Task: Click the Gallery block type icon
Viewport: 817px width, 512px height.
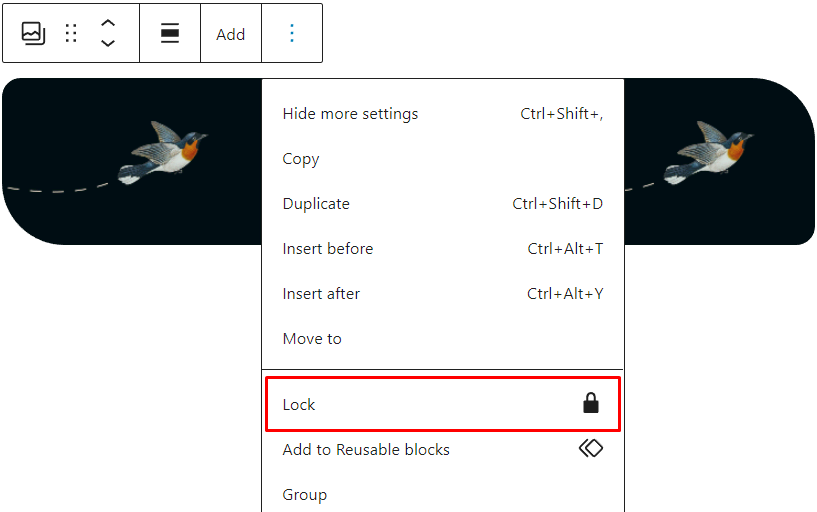Action: [33, 34]
